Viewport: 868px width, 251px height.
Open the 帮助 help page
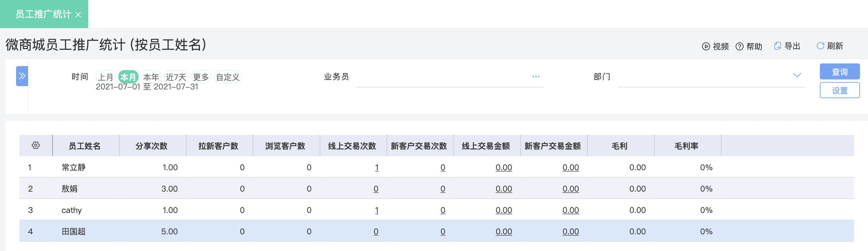pos(748,46)
